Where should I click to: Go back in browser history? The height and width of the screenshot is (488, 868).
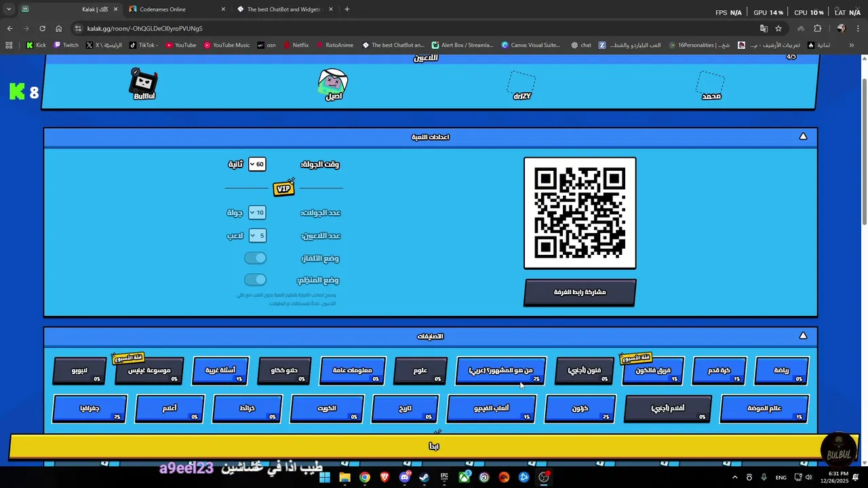point(9,28)
